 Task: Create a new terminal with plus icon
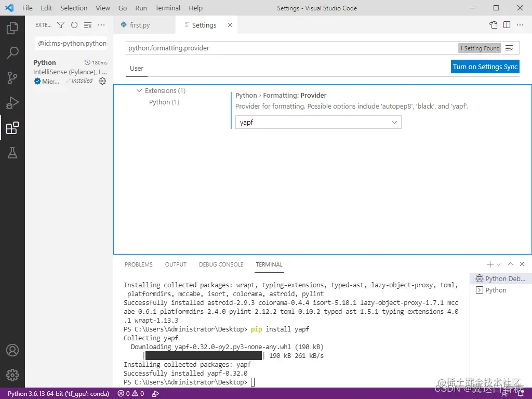coord(490,264)
